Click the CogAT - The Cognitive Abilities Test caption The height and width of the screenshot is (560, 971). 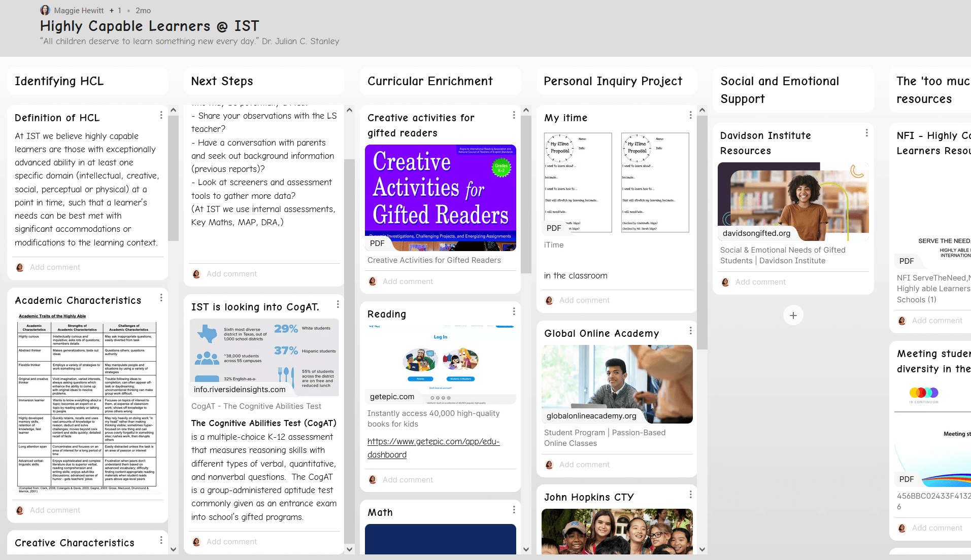pos(256,406)
